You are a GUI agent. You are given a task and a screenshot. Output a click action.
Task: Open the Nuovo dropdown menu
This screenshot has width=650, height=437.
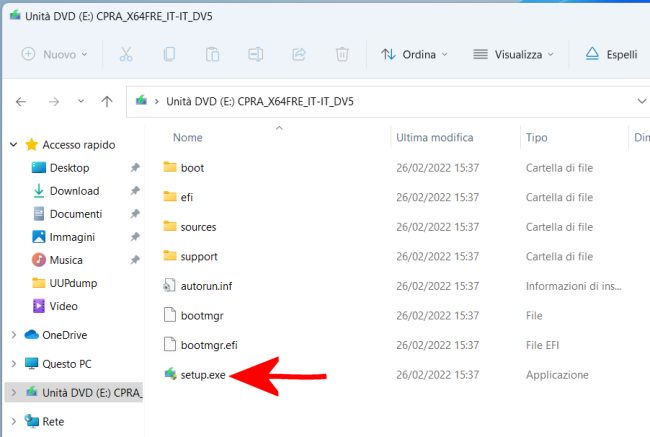pyautogui.click(x=56, y=54)
